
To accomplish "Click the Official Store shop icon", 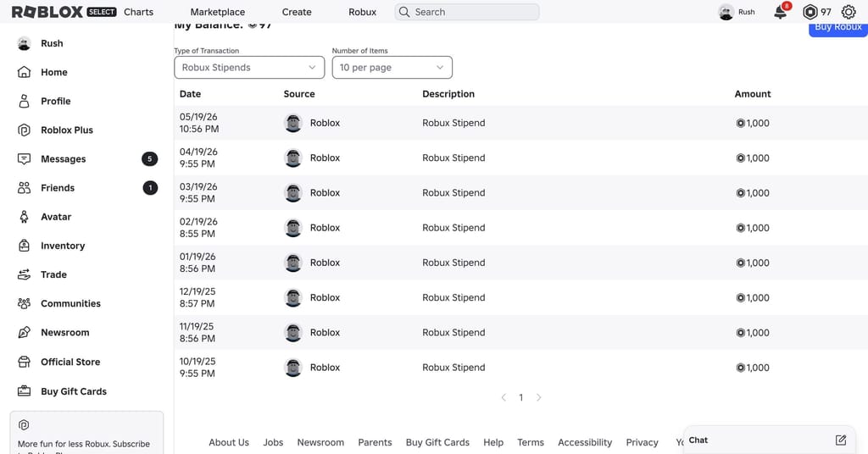I will click(x=24, y=362).
